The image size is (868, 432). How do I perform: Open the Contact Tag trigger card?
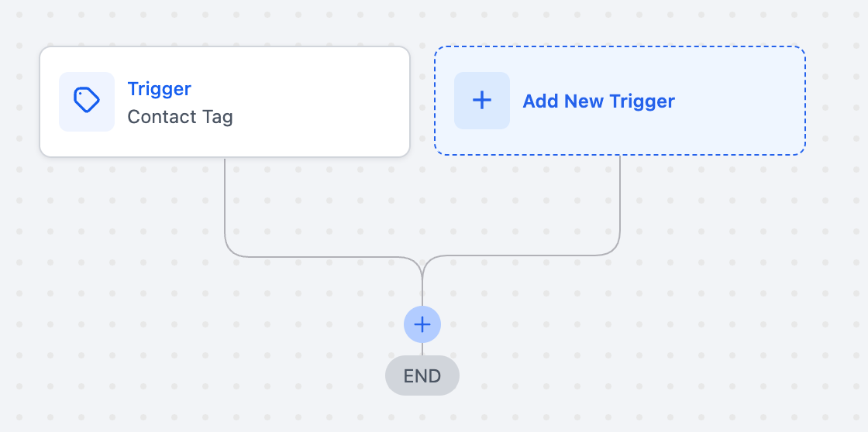(225, 101)
